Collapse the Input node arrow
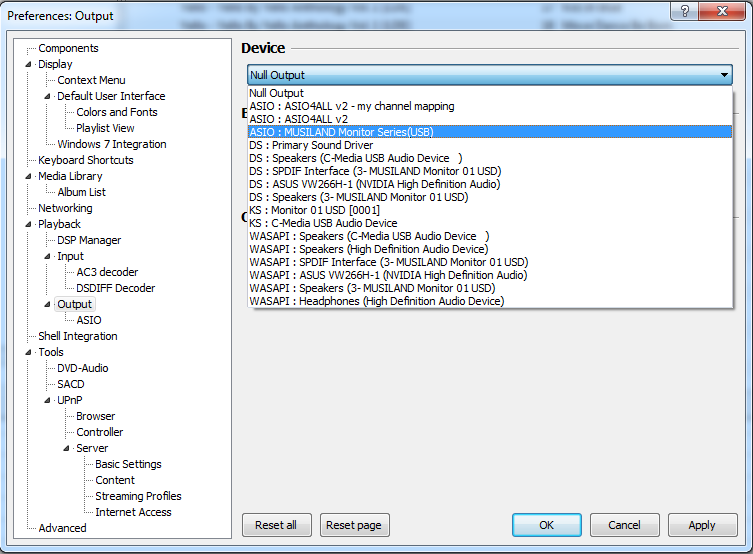Image resolution: width=753 pixels, height=554 pixels. [47, 256]
